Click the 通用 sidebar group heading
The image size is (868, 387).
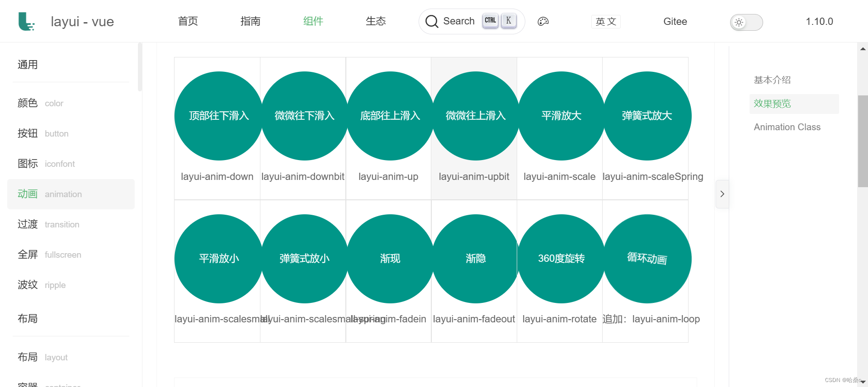[x=28, y=65]
